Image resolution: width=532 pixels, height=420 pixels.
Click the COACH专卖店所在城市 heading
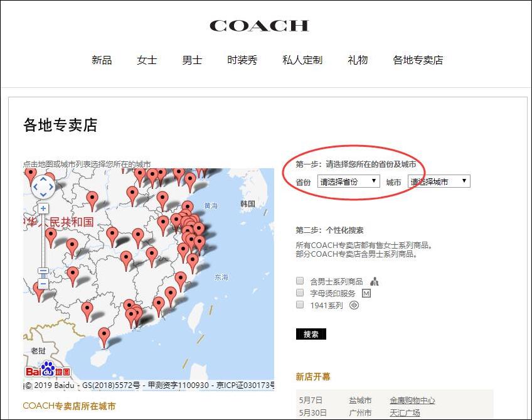click(x=69, y=406)
